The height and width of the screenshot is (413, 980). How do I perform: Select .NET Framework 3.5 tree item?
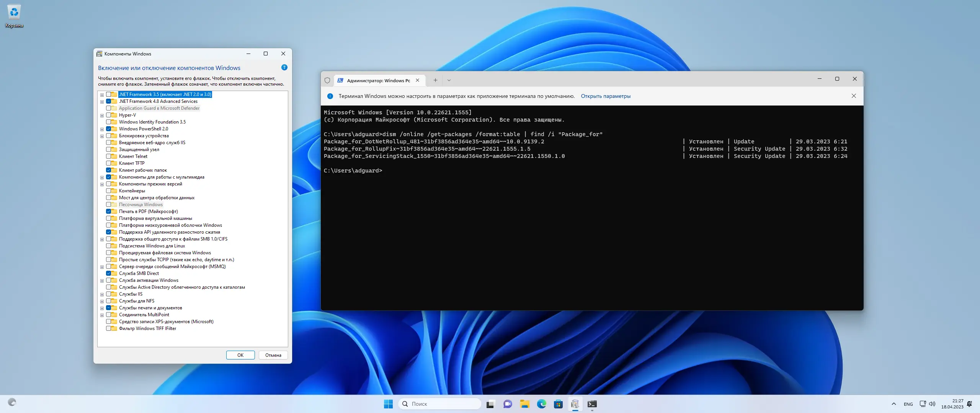[x=165, y=94]
